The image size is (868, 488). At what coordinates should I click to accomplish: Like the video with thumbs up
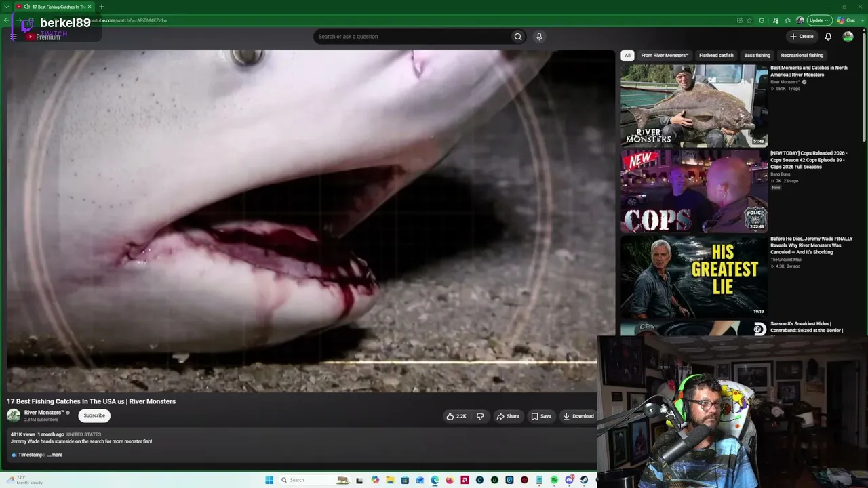pyautogui.click(x=456, y=416)
